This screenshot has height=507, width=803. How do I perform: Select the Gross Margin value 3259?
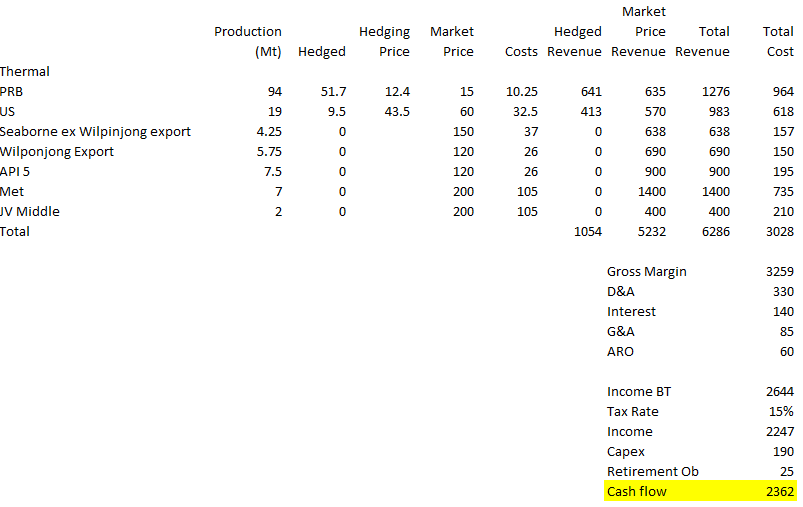point(779,271)
